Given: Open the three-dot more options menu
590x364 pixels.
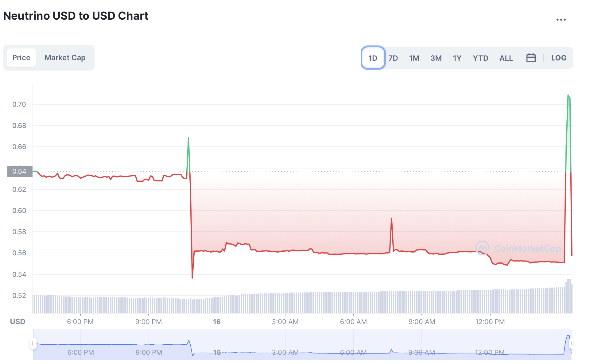Looking at the screenshot, I should coord(561,20).
